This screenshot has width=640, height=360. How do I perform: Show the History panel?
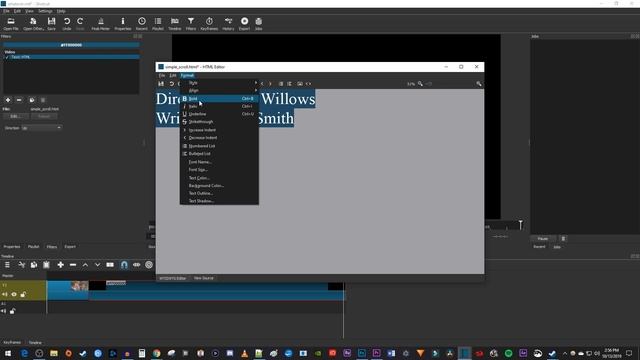click(228, 24)
